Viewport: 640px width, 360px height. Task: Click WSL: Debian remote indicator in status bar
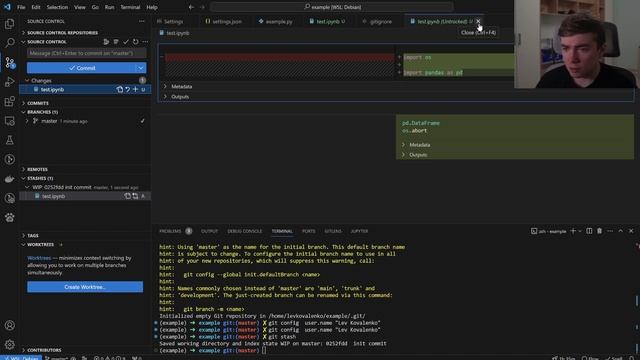(20, 358)
